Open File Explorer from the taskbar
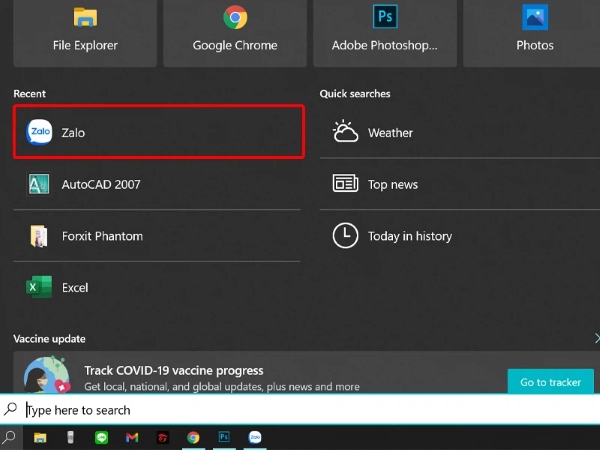Viewport: 600px width, 450px height. (40, 437)
